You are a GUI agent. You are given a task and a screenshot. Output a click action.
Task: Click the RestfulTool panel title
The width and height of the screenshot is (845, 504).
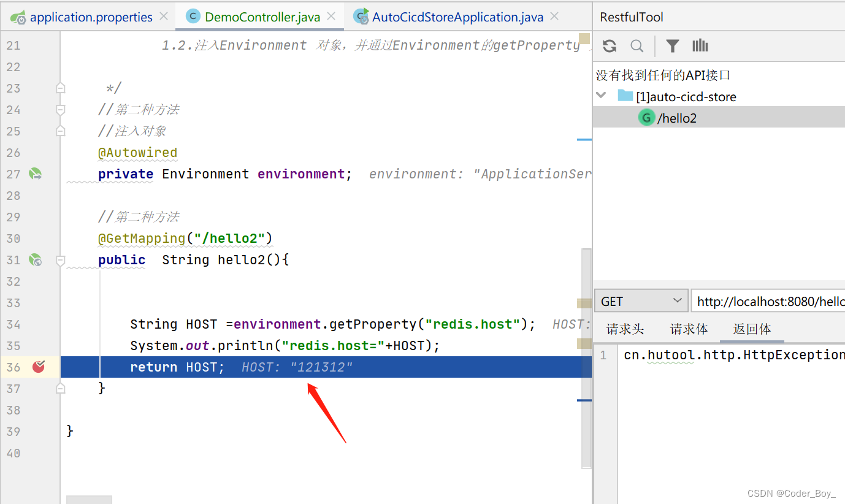pos(632,17)
